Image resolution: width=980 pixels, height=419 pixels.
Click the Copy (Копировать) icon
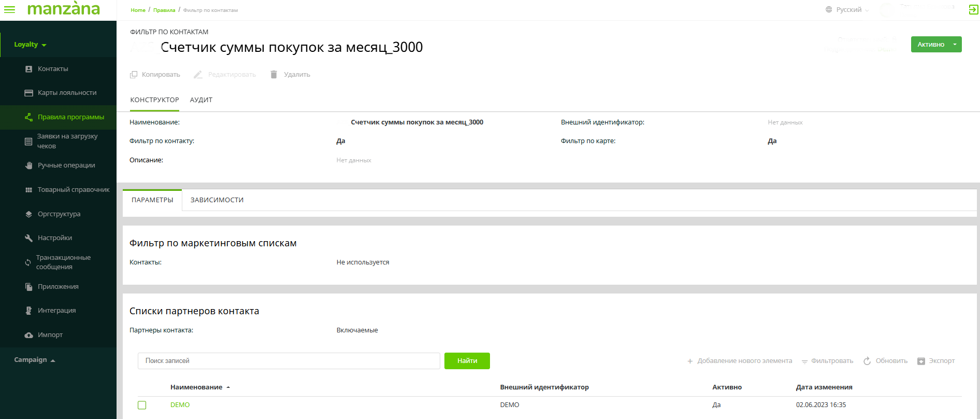(134, 75)
